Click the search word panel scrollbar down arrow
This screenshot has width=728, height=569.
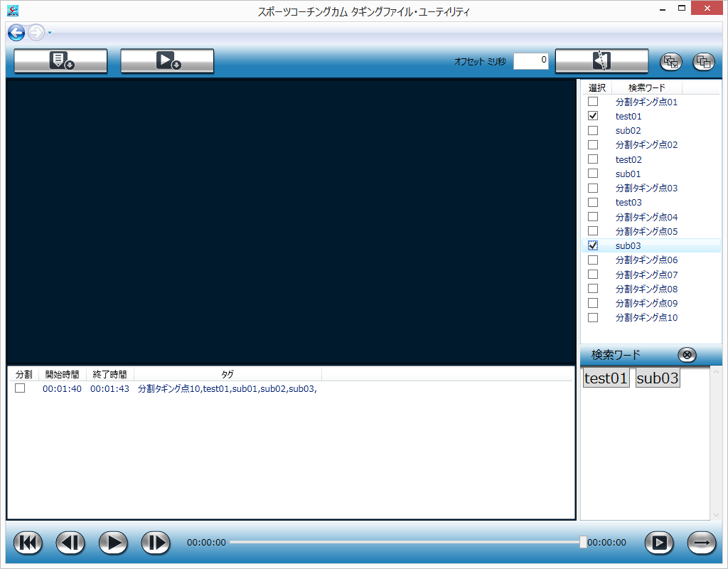click(x=716, y=515)
